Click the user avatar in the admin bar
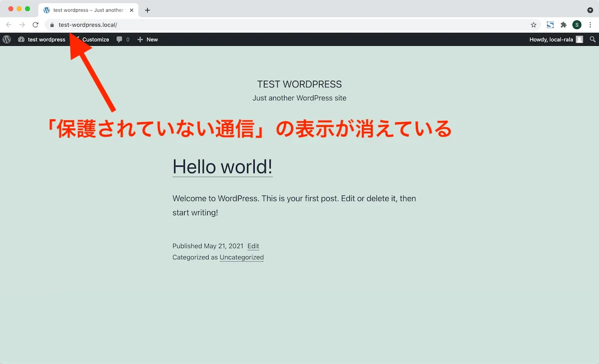The height and width of the screenshot is (364, 599). tap(580, 39)
